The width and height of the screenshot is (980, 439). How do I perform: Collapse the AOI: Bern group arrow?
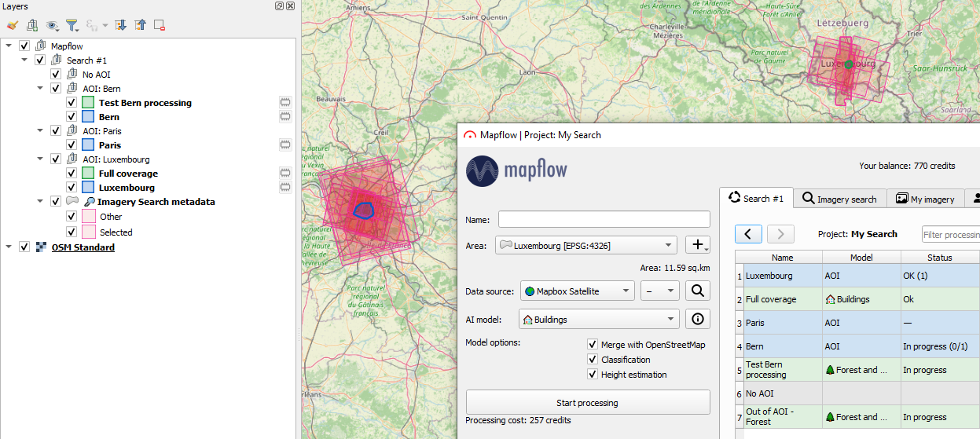(x=40, y=89)
